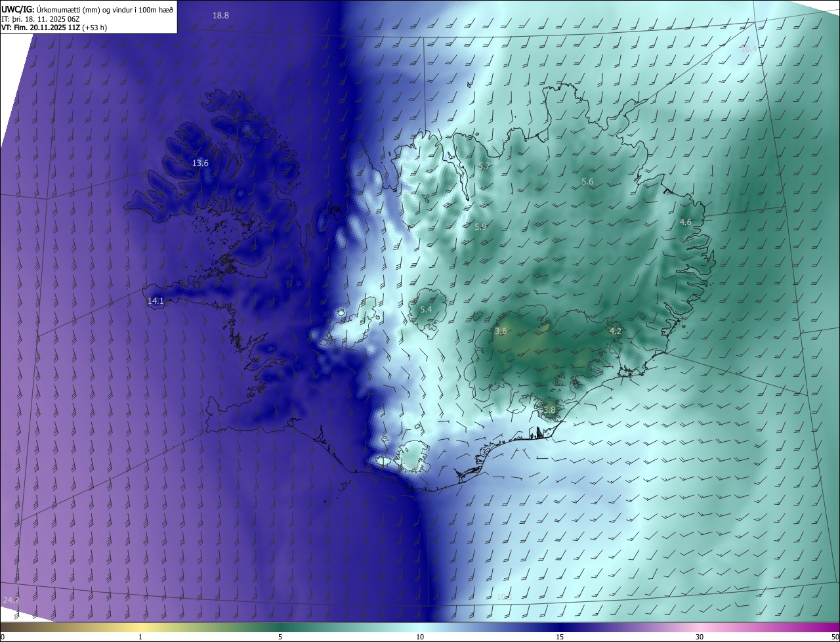840x642 pixels.
Task: Select the faint 10.4 value label
Action: click(749, 49)
